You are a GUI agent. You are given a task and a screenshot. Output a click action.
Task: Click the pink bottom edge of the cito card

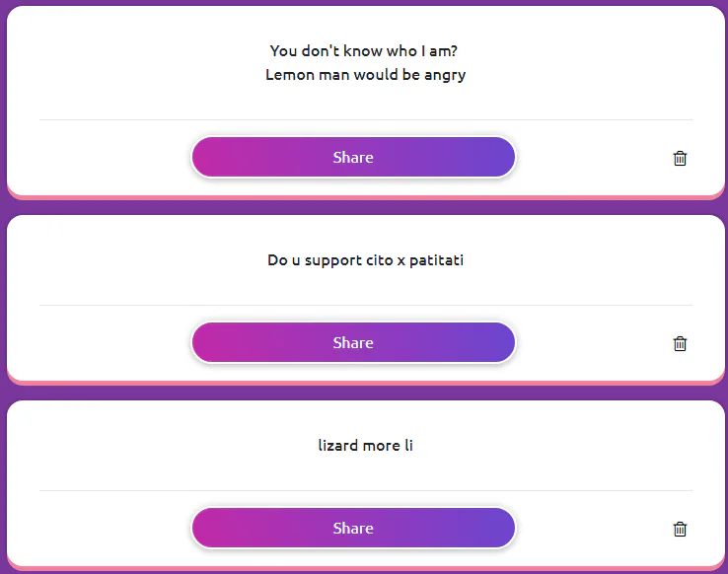[365, 383]
